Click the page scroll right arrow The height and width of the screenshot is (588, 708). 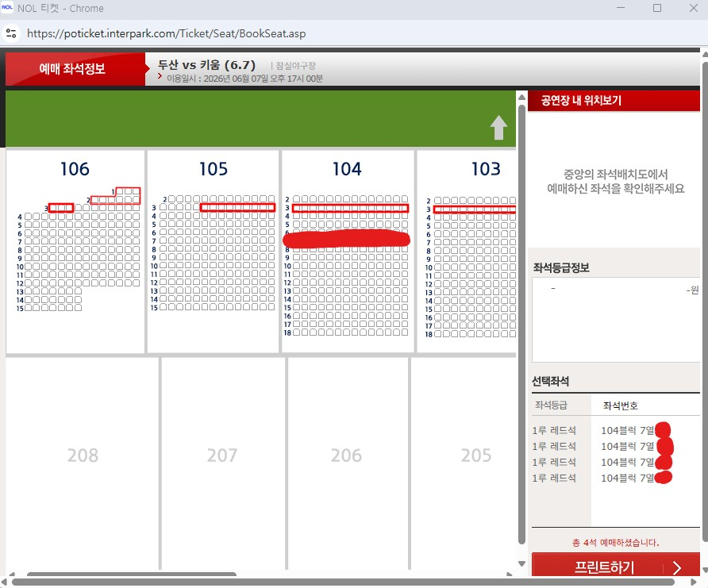click(x=695, y=582)
